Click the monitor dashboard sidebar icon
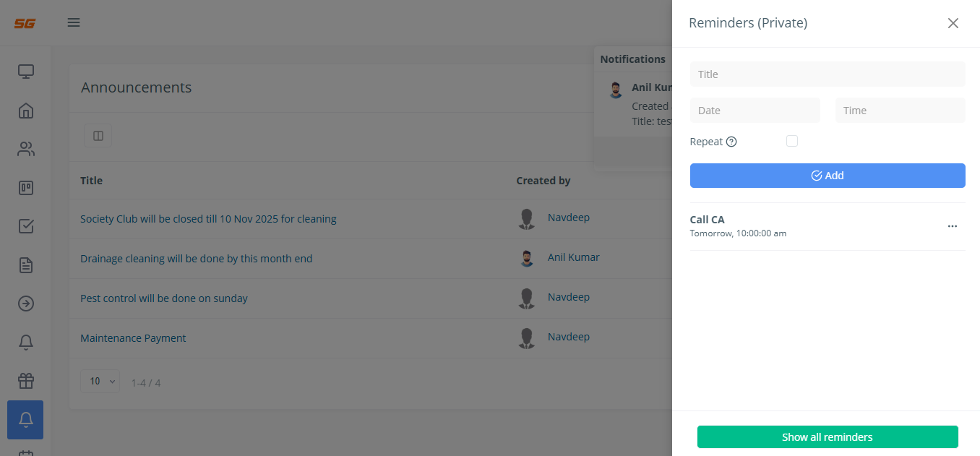 point(26,72)
